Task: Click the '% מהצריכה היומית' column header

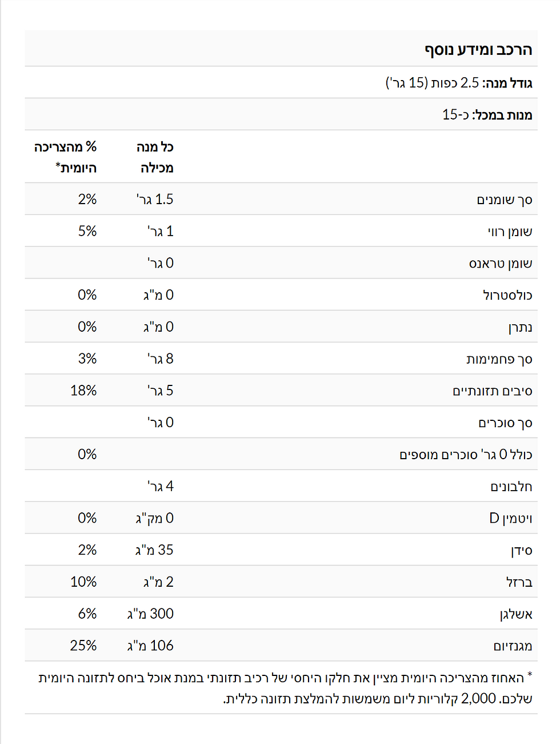Action: 66,157
